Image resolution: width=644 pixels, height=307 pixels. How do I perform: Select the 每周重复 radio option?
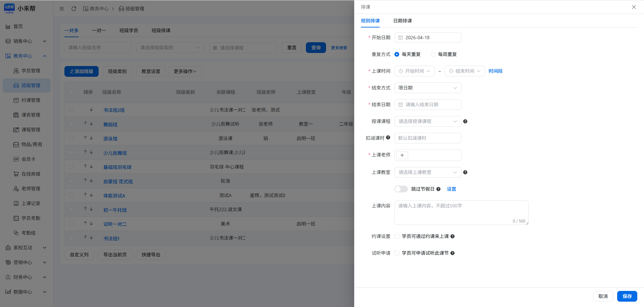point(433,54)
